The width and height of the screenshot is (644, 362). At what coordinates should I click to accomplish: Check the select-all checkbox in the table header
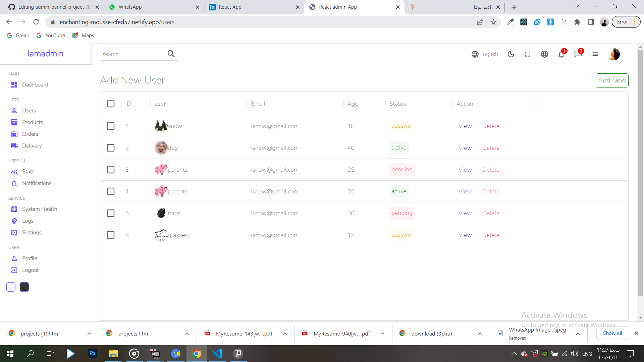click(111, 104)
